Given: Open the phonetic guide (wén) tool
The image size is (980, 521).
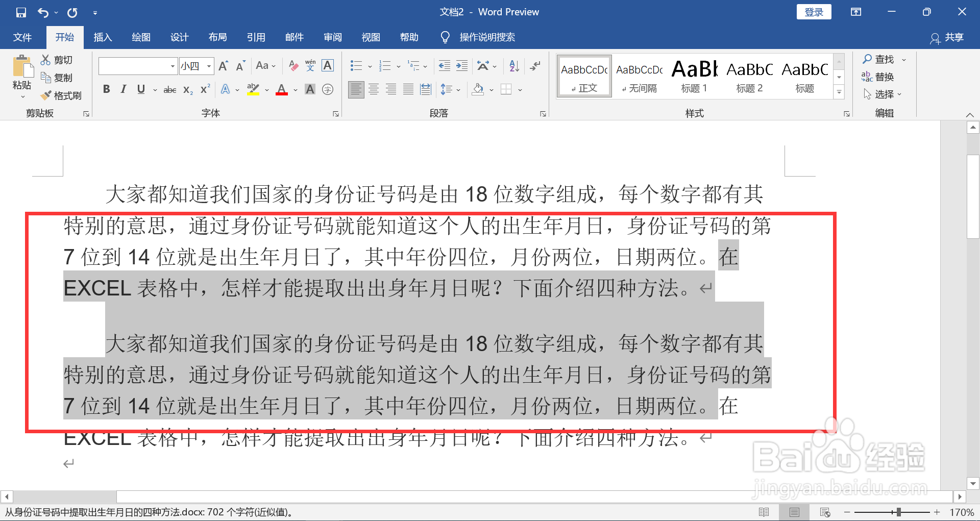Looking at the screenshot, I should pyautogui.click(x=310, y=66).
